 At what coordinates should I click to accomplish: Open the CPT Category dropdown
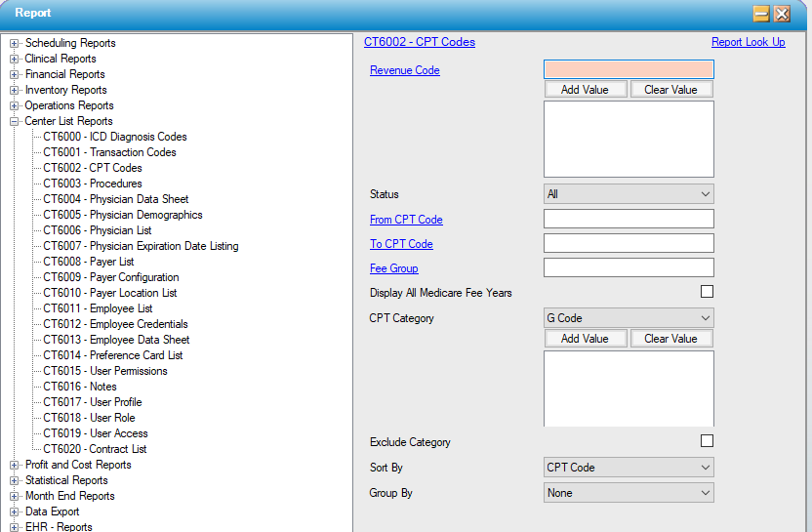[x=629, y=317]
